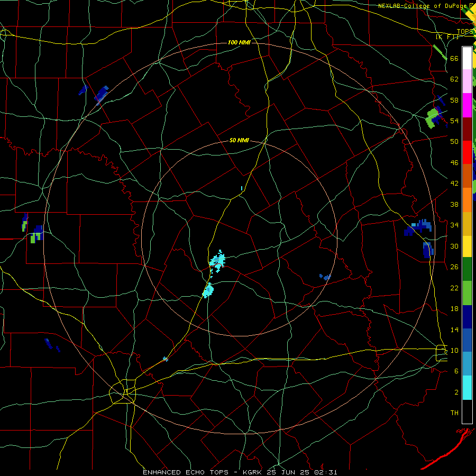Image resolution: width=476 pixels, height=476 pixels.
Task: Click the "2" legend value
Action: 456,392
